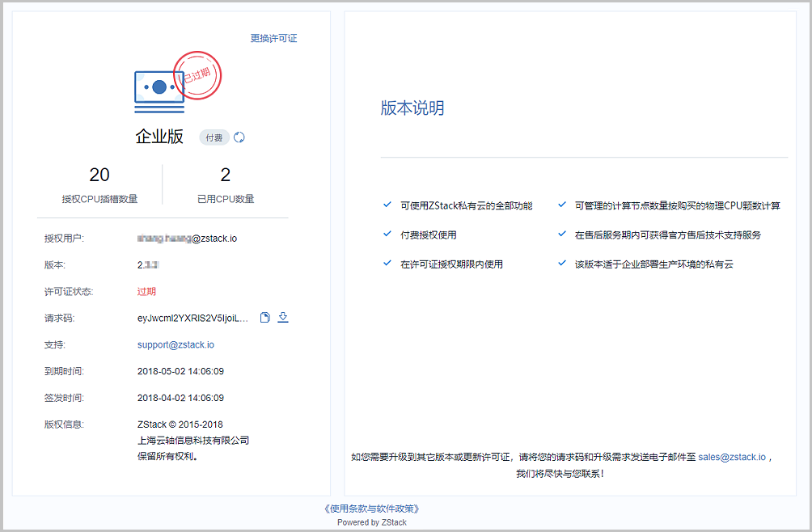Select the request code text eyJwcml2YXRlS2V5IjoiL...
This screenshot has width=812, height=532.
pos(192,319)
